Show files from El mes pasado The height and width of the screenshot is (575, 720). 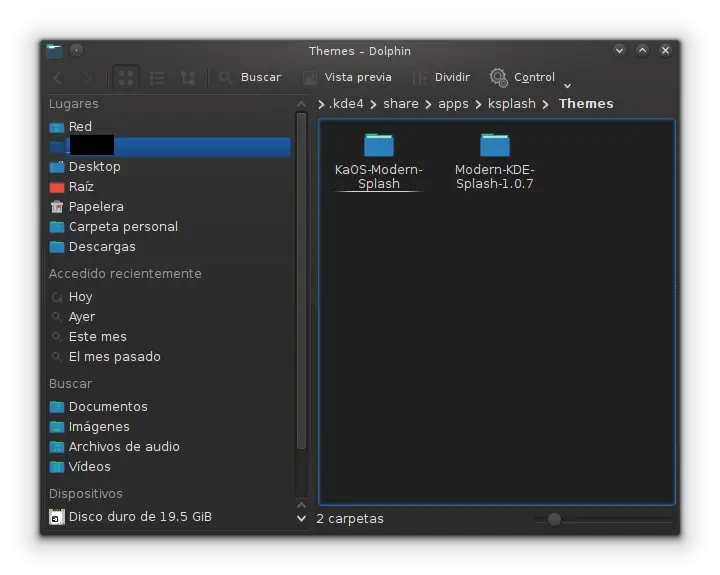click(170, 357)
